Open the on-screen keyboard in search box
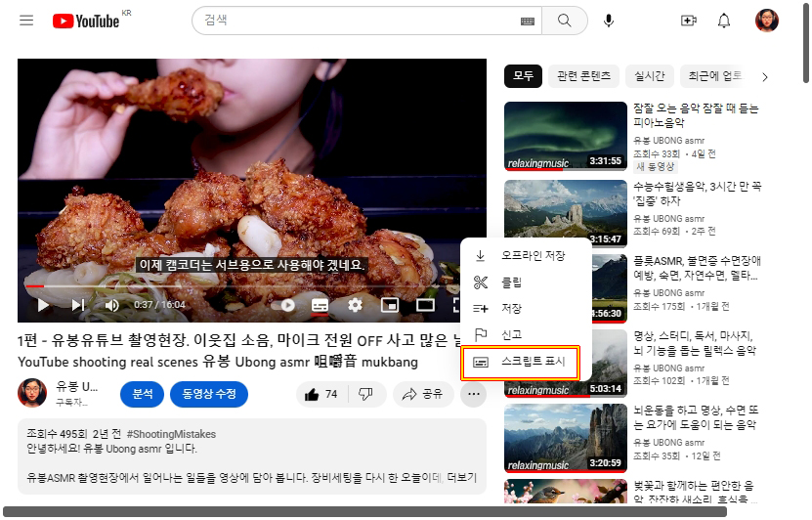Image resolution: width=812 pixels, height=520 pixels. pos(528,21)
